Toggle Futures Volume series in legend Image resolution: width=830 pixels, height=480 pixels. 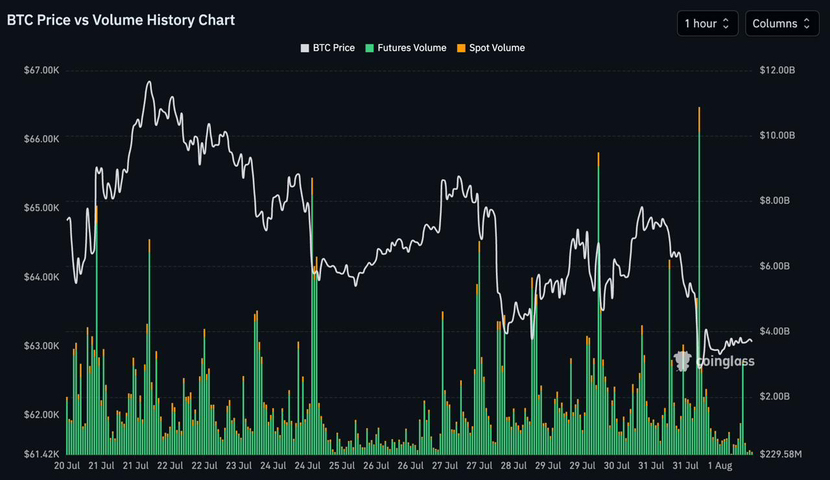[x=406, y=48]
